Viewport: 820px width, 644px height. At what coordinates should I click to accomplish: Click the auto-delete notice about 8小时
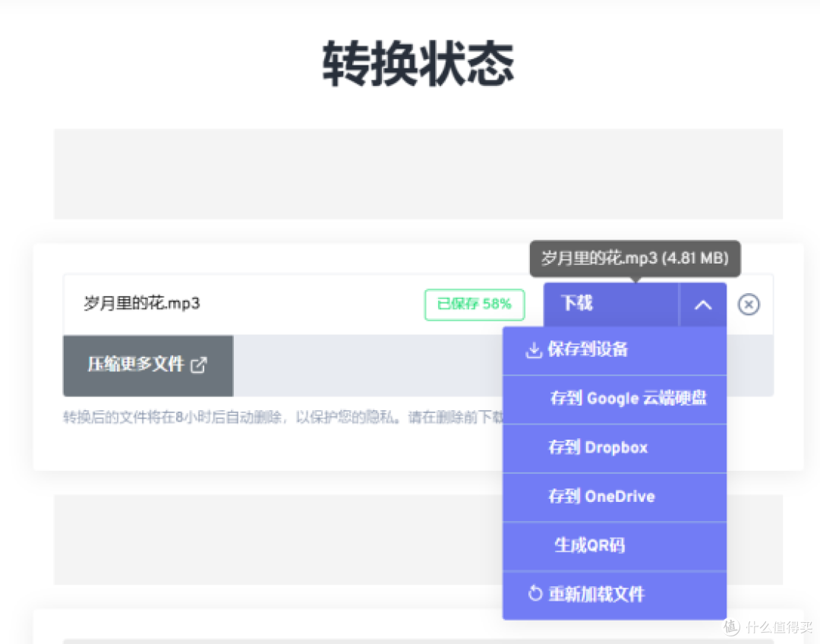283,418
